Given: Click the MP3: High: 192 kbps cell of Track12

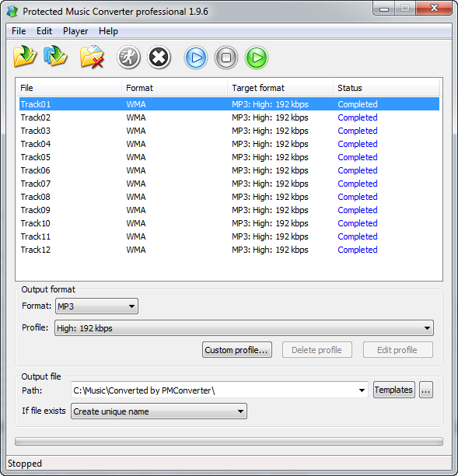Looking at the screenshot, I should pyautogui.click(x=270, y=250).
